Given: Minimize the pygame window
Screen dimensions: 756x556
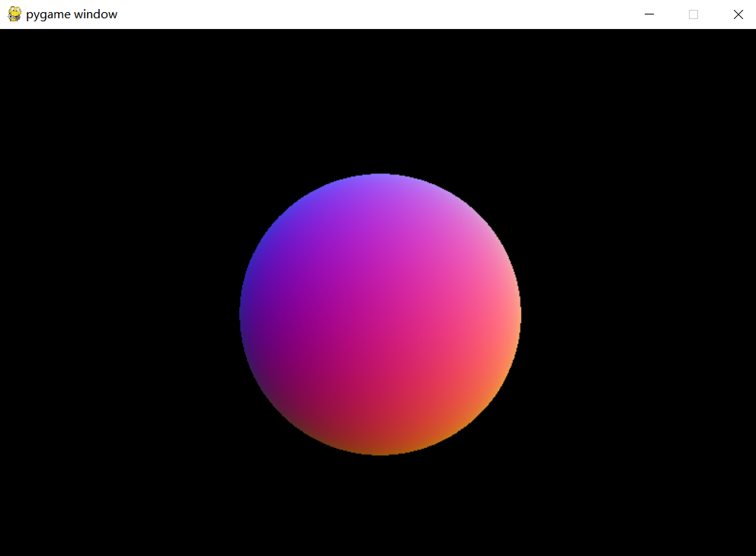Looking at the screenshot, I should 649,14.
